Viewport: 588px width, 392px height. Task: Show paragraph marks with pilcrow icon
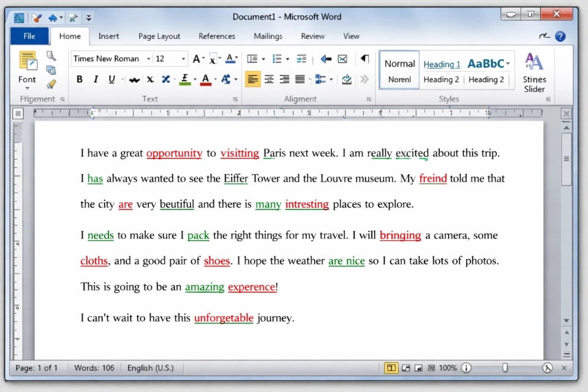(364, 59)
